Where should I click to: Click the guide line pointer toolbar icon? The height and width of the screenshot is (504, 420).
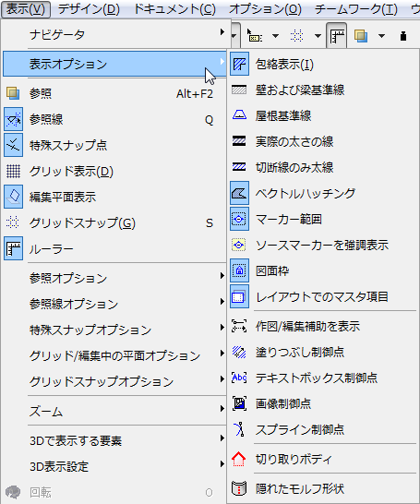click(x=254, y=35)
